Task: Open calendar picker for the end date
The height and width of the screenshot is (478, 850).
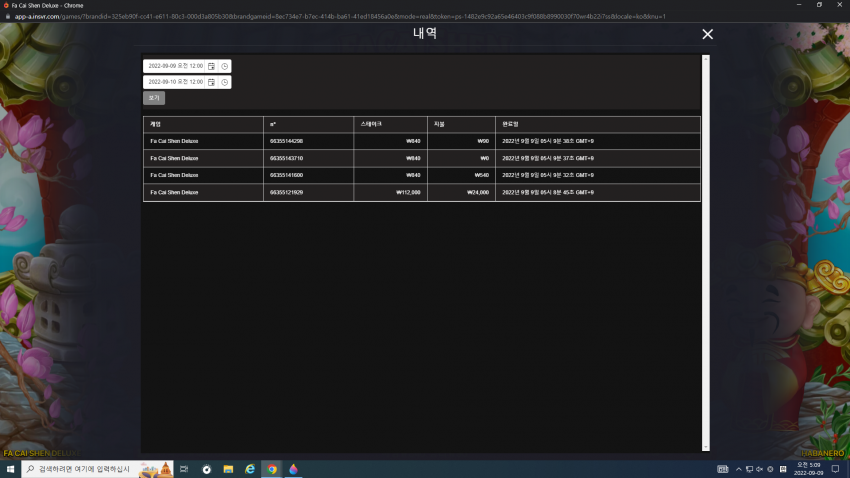Action: [x=211, y=82]
